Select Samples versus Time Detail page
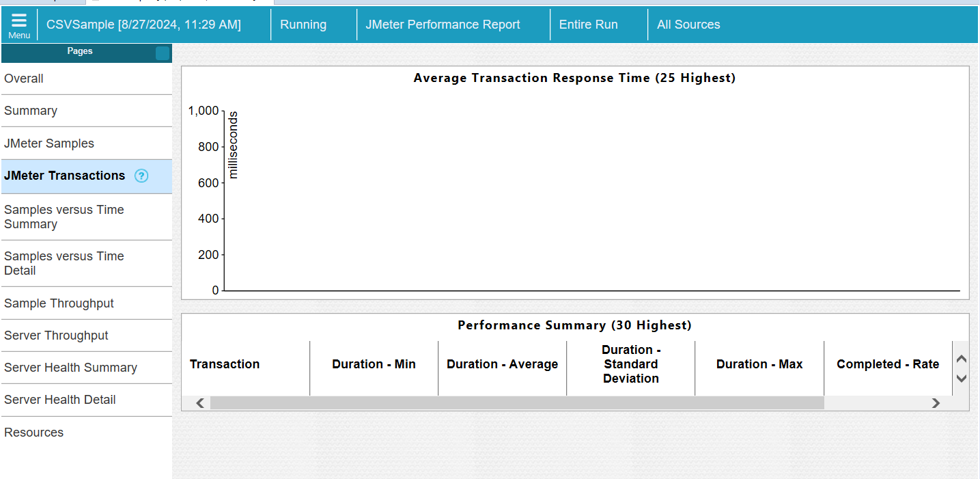This screenshot has height=479, width=980. pos(64,263)
